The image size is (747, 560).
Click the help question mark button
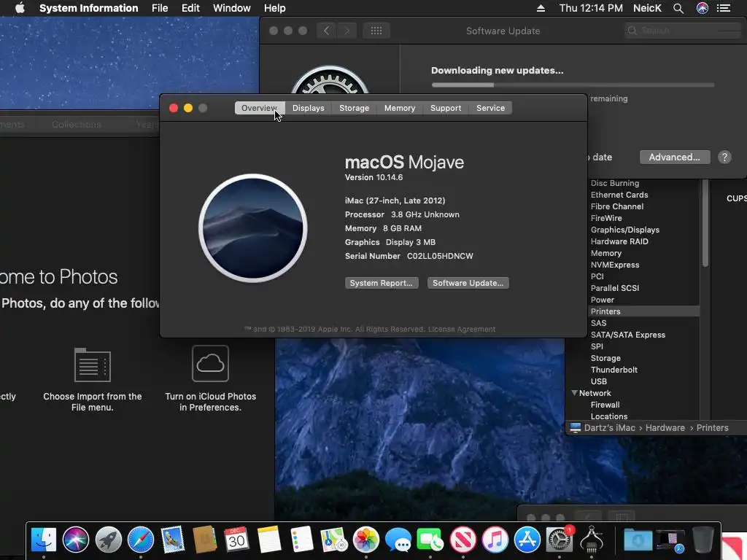(x=724, y=157)
